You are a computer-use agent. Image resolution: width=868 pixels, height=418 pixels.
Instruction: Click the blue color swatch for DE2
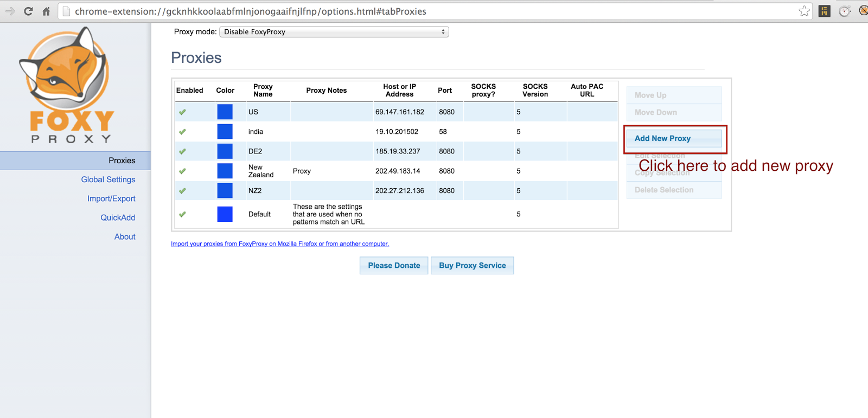pyautogui.click(x=225, y=151)
